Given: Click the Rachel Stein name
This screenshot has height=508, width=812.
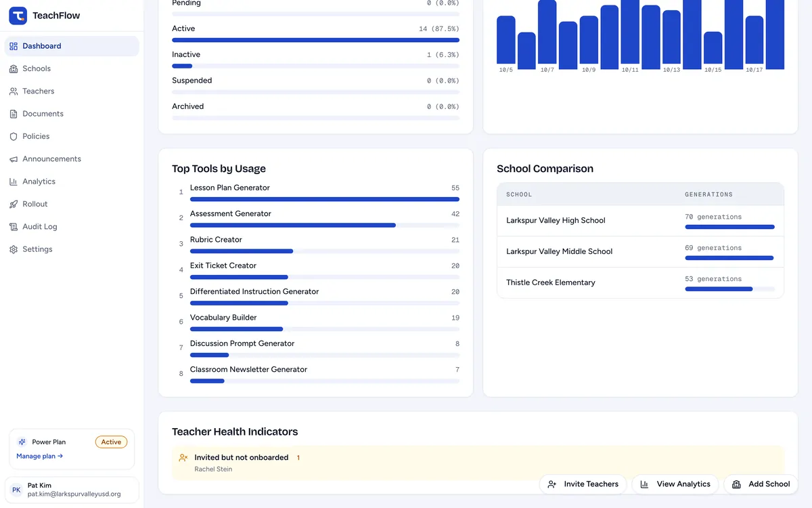Looking at the screenshot, I should tap(213, 469).
